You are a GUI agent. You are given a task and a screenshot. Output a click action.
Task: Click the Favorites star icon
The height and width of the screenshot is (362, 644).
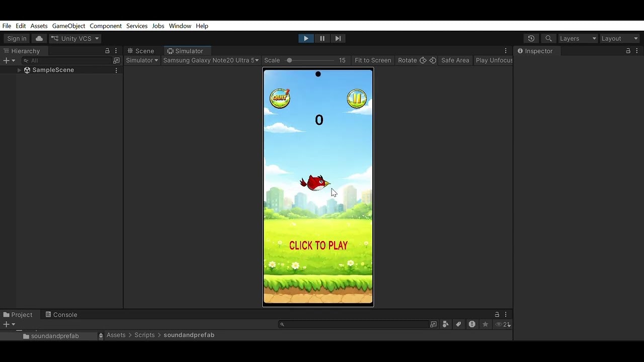pyautogui.click(x=485, y=324)
